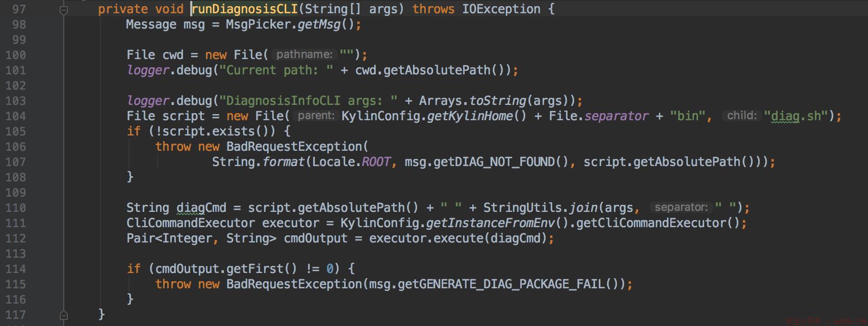Click the "DiagnosisInfoCLI args: " string literal

click(309, 101)
